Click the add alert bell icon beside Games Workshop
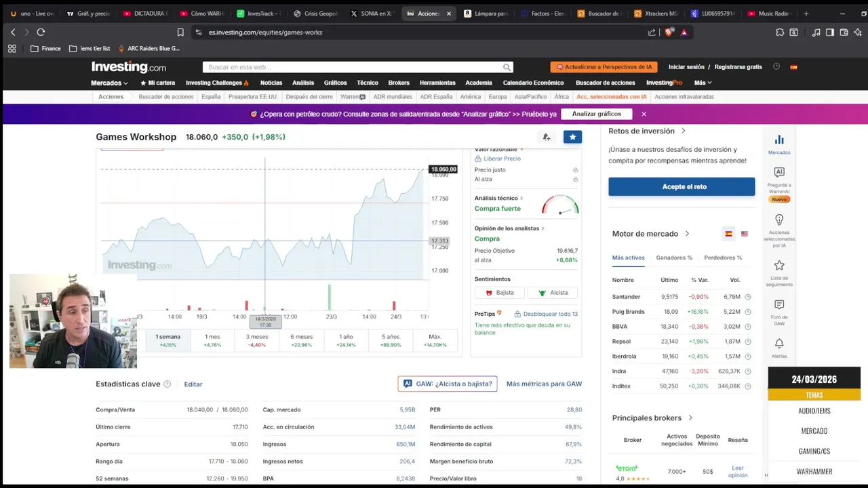Screen dimensions: 868x488 547,137
